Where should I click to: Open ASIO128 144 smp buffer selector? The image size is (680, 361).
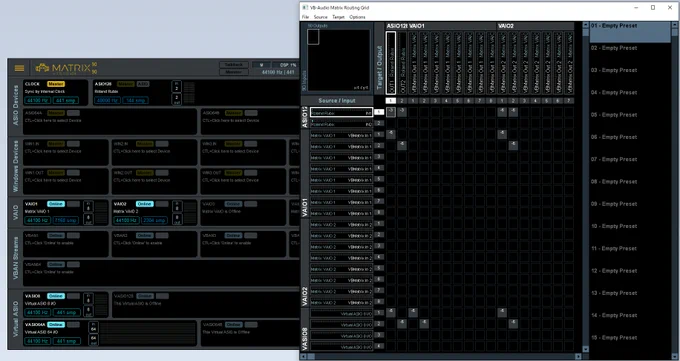pos(135,100)
